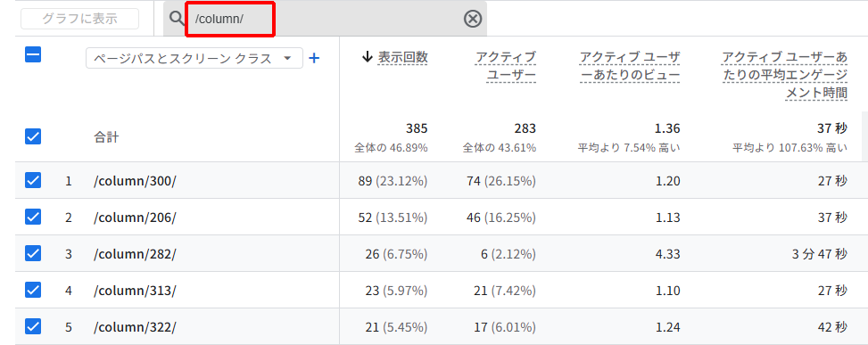Click the 42 秒 engagement cell
Screen dimensions: 868x345
tap(832, 327)
